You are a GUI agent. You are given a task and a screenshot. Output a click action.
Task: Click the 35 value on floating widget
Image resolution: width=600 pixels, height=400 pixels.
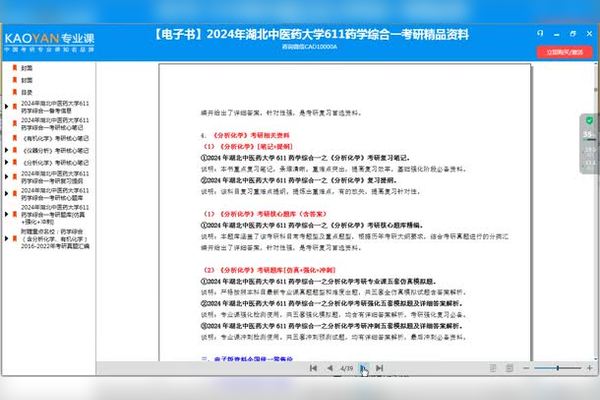pyautogui.click(x=588, y=134)
